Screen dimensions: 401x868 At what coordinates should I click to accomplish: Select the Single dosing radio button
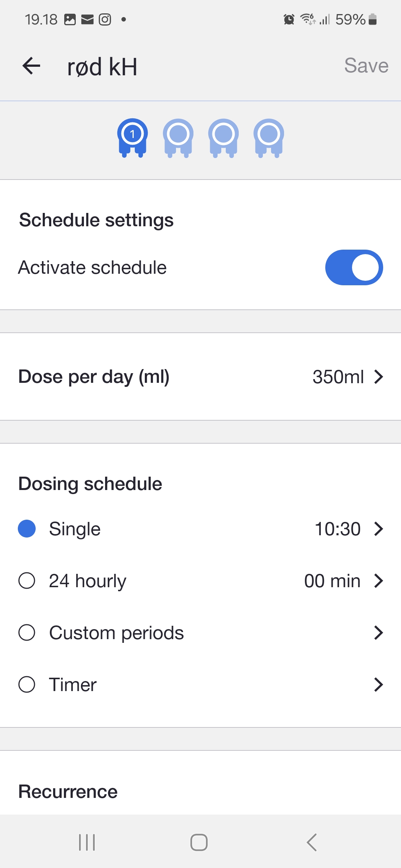(x=27, y=529)
